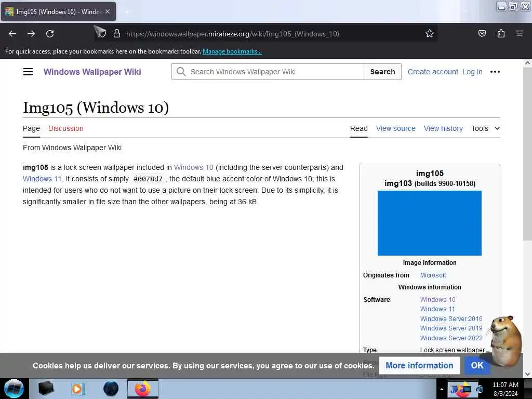Launch the media player taskbar icon

[x=78, y=389]
